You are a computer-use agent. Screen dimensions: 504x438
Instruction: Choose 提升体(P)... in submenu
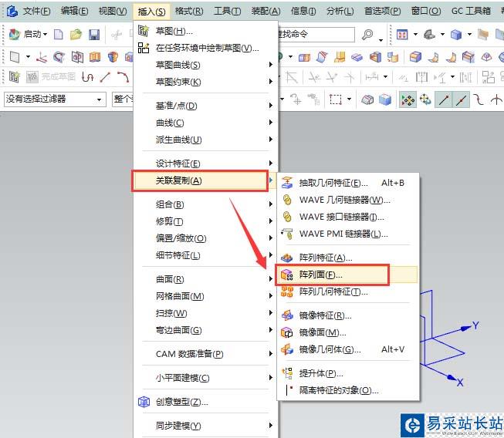(348, 373)
